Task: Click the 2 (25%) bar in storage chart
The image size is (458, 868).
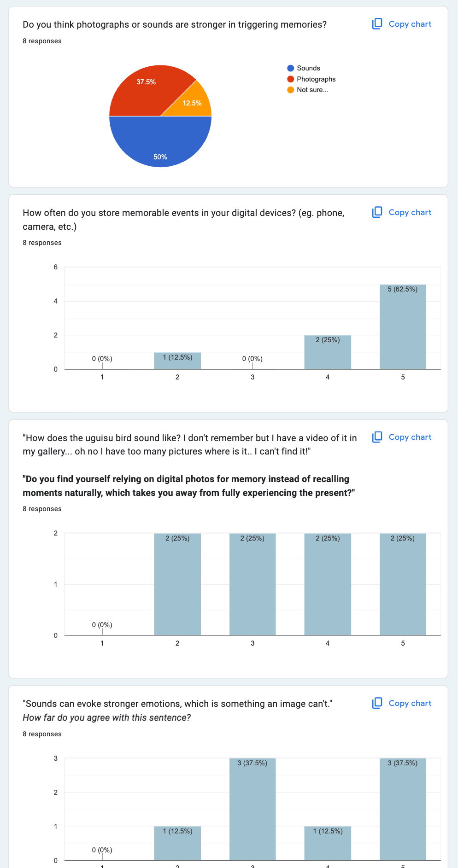Action: tap(328, 352)
